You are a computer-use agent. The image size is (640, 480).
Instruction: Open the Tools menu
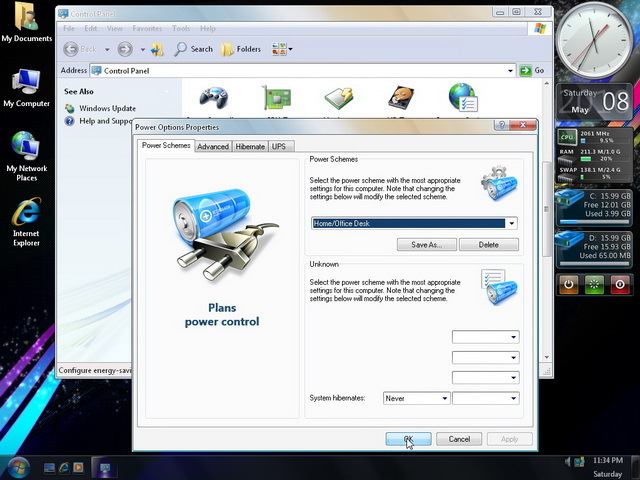[181, 29]
